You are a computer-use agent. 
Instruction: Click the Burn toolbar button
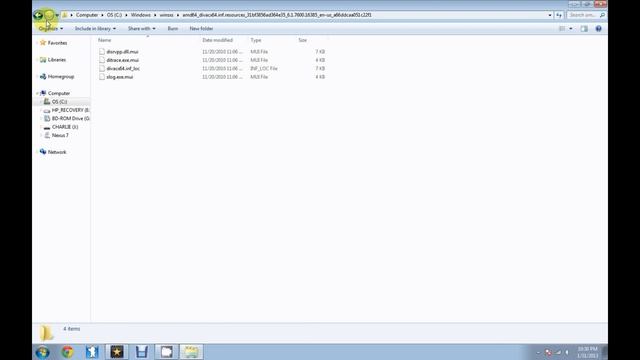click(173, 29)
